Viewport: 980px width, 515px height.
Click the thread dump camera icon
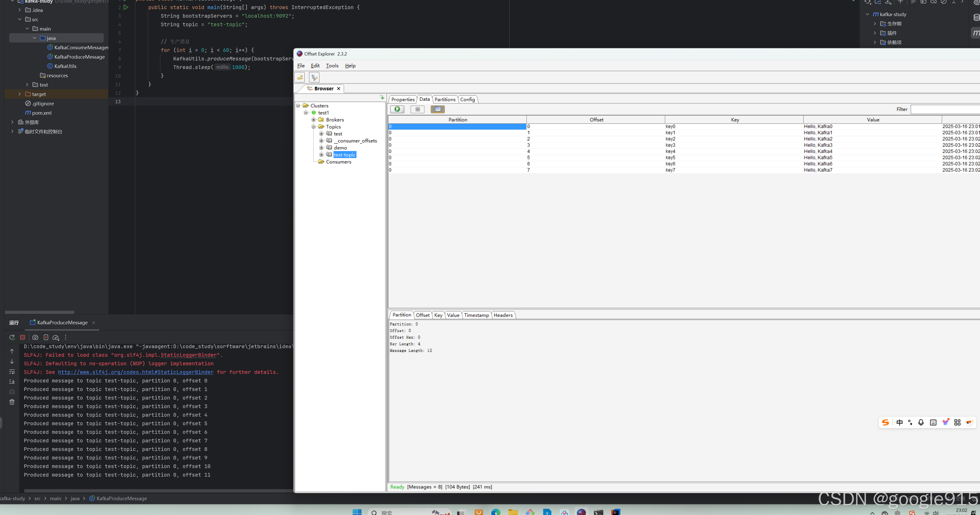pos(35,337)
